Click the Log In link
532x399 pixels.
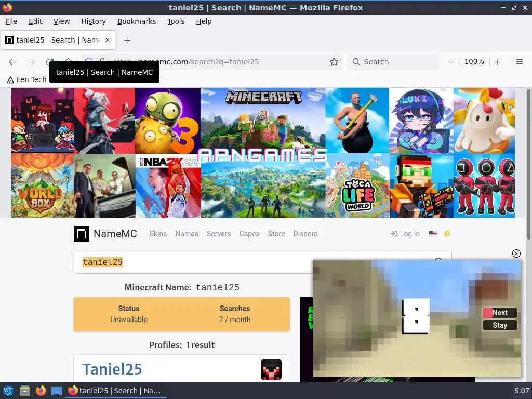pyautogui.click(x=405, y=234)
